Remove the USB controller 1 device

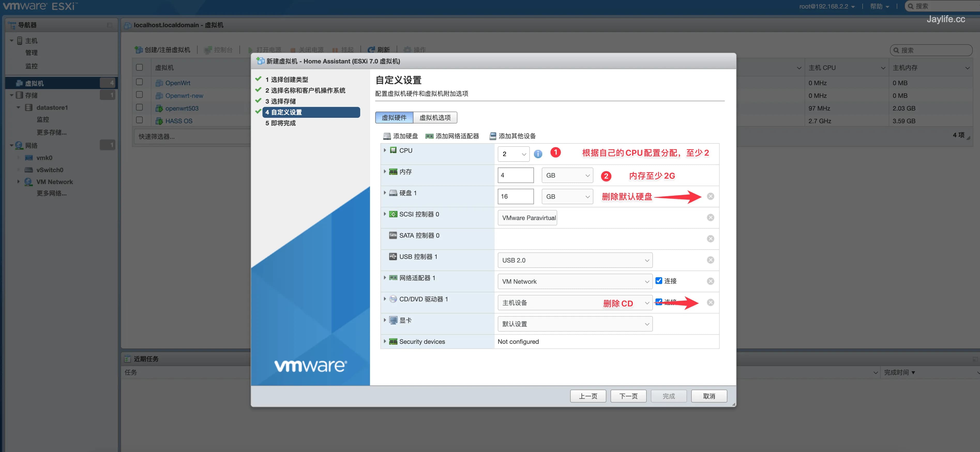click(x=710, y=260)
